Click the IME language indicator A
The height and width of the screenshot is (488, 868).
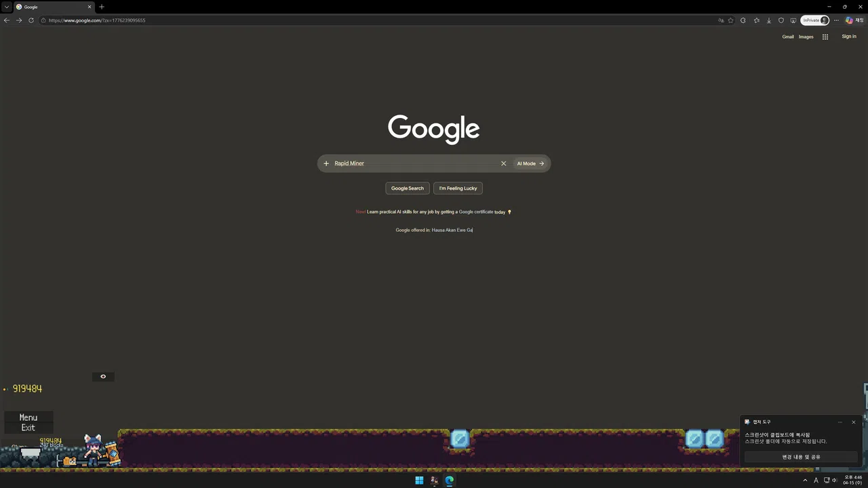pyautogui.click(x=816, y=481)
